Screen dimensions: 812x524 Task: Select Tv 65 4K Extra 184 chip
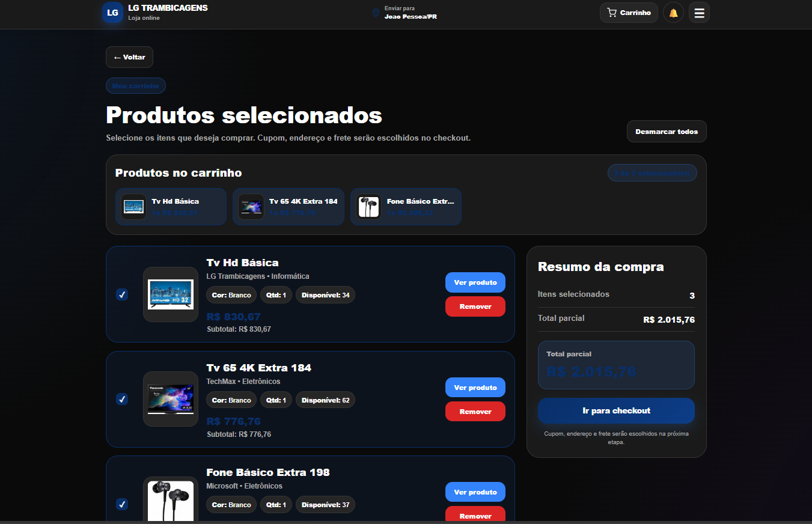coord(288,207)
